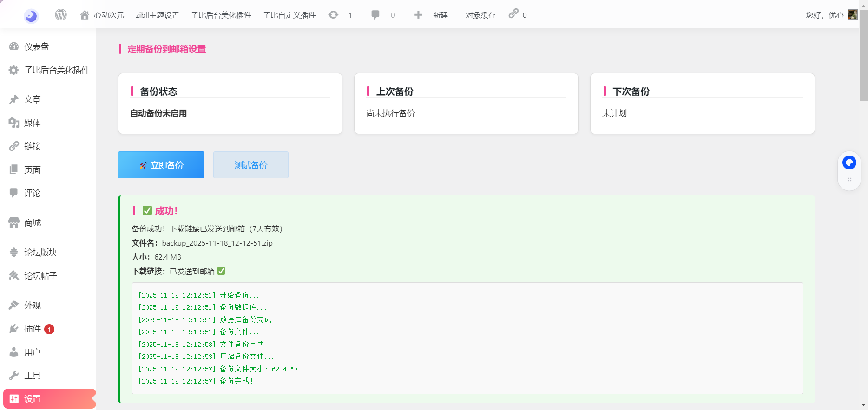Click 定期备份到邮箱设置 page heading
This screenshot has height=410, width=868.
[167, 49]
